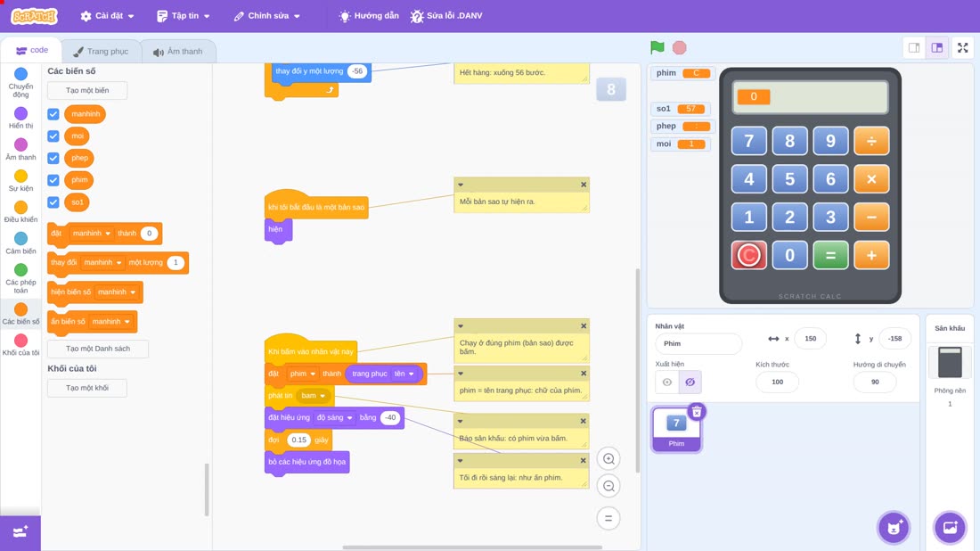The image size is (980, 551).
Task: Zoom in the code workspace
Action: coord(608,458)
